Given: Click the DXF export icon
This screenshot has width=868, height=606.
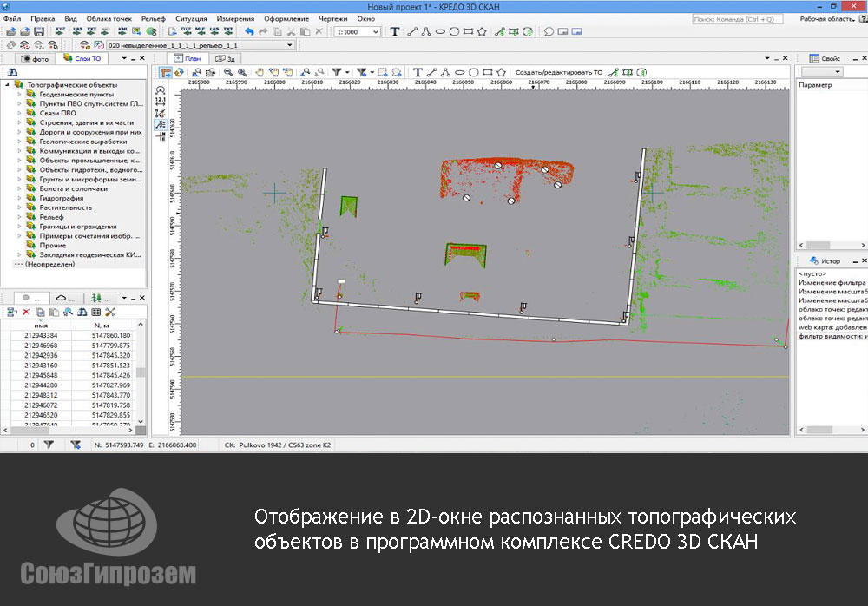Looking at the screenshot, I should 186,31.
